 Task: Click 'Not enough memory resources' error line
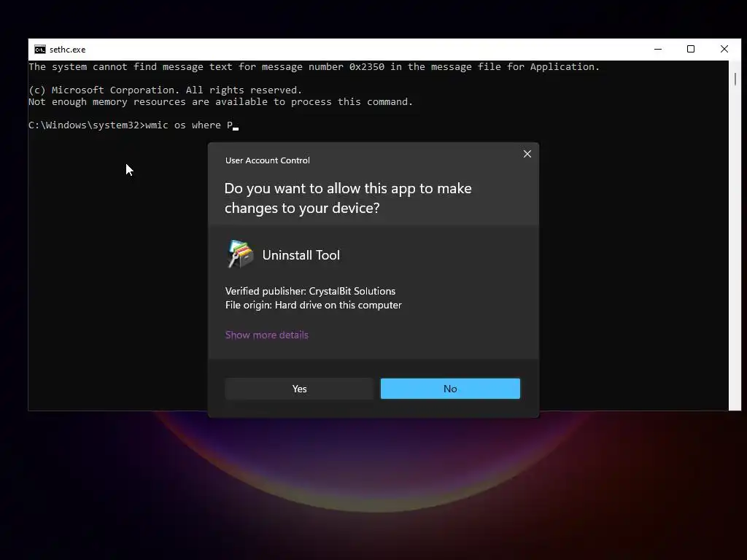click(x=220, y=102)
